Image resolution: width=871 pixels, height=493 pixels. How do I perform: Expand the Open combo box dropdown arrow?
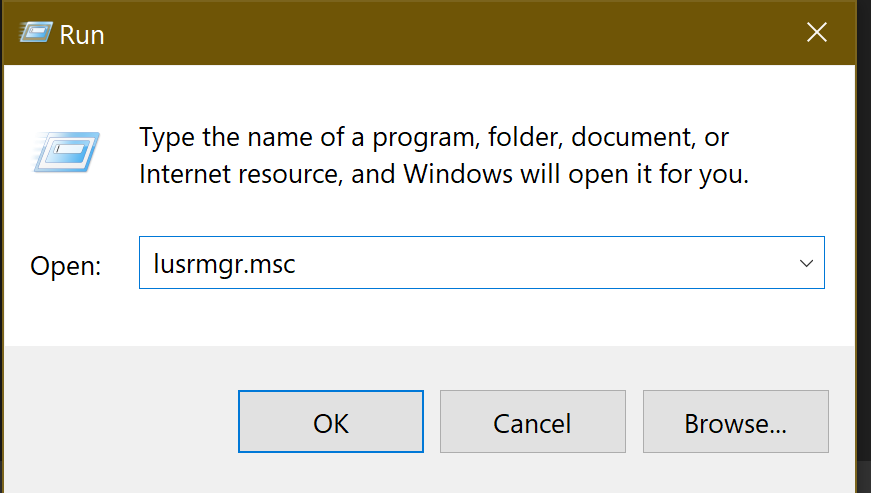pyautogui.click(x=806, y=263)
